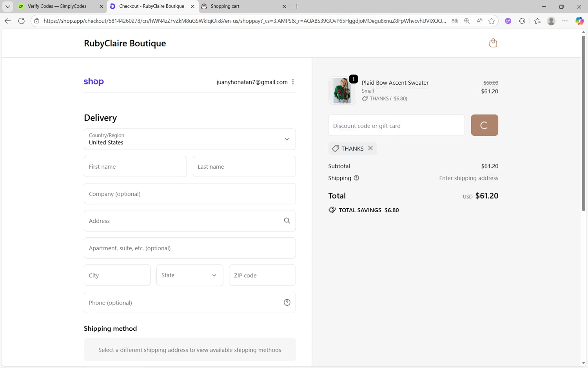
Task: Open the State dropdown
Action: pyautogui.click(x=190, y=275)
